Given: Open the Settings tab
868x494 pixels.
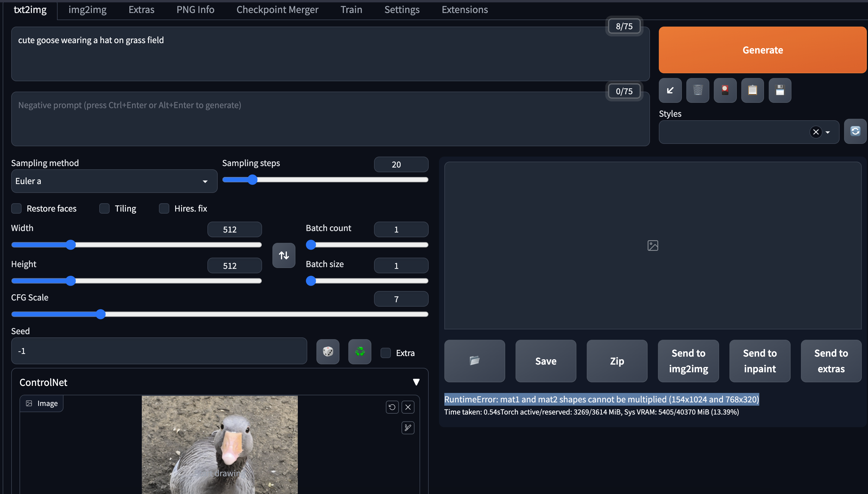Looking at the screenshot, I should [402, 9].
